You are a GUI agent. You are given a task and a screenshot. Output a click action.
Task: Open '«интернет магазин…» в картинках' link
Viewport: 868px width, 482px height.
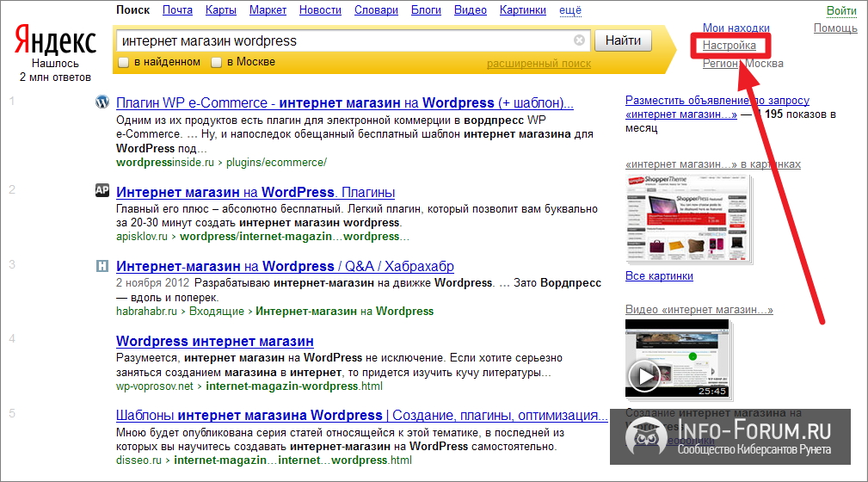[713, 164]
